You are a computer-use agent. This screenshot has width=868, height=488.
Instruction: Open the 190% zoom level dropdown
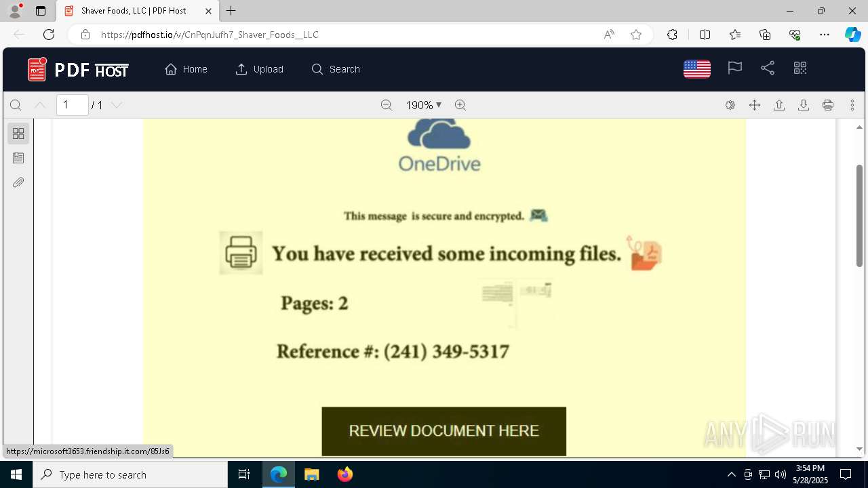tap(424, 105)
